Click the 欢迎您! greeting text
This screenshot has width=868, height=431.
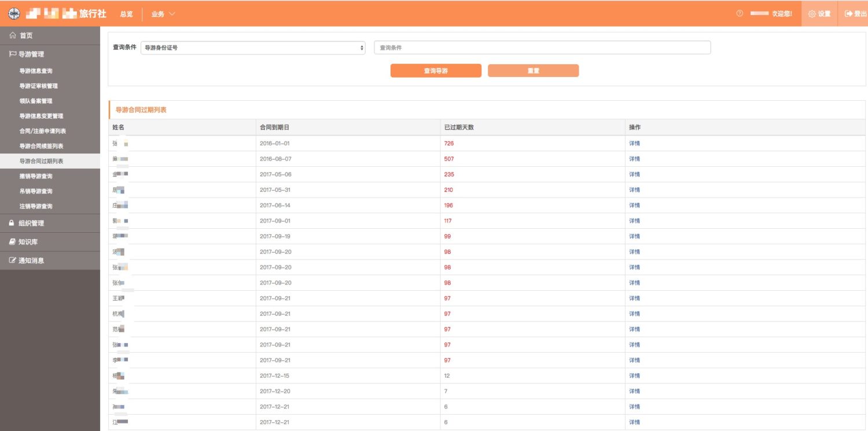(782, 13)
